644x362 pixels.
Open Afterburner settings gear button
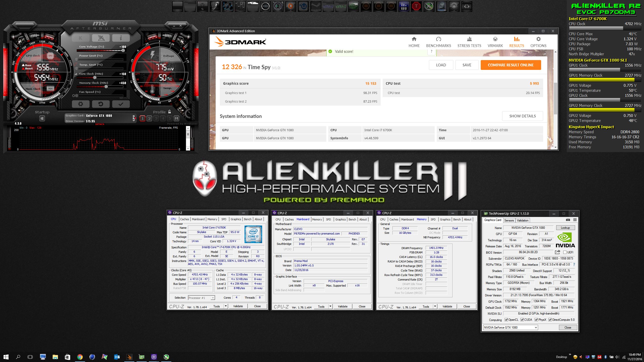pos(80,104)
